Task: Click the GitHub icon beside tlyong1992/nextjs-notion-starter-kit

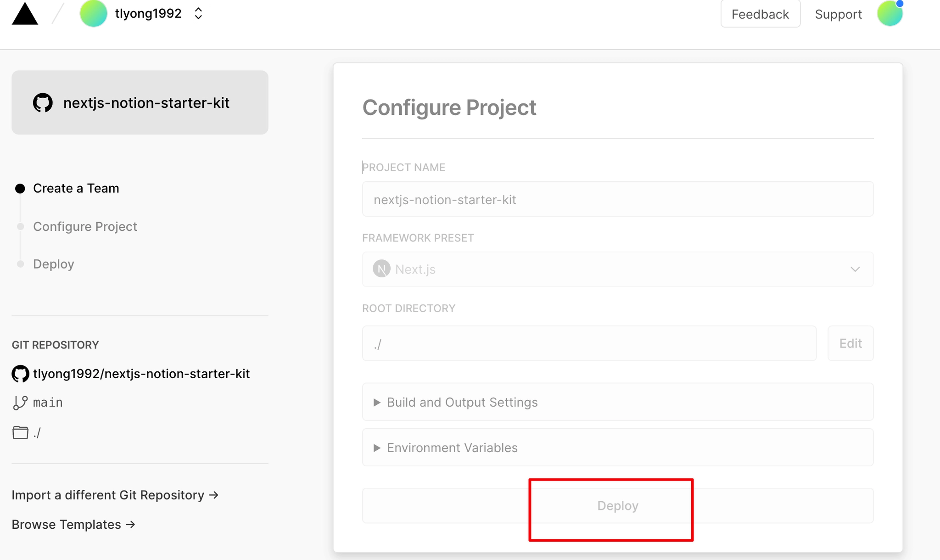Action: [x=20, y=374]
